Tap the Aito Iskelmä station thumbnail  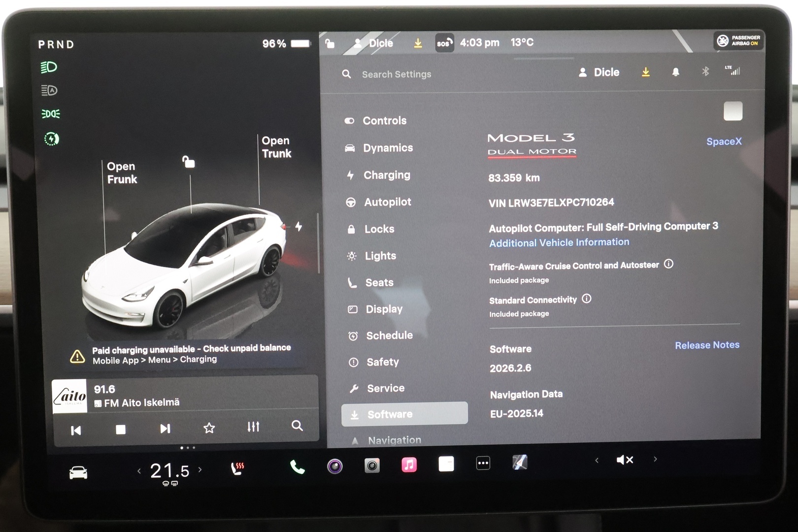pos(69,396)
